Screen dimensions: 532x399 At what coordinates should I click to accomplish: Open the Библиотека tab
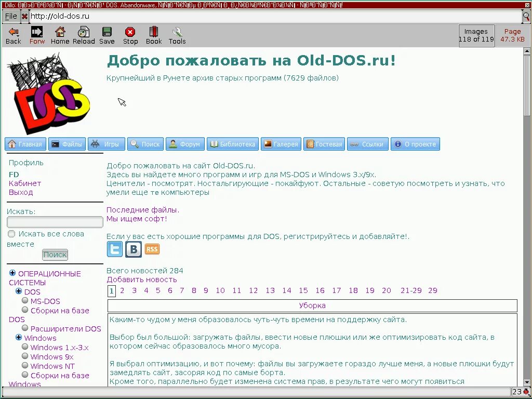(233, 144)
